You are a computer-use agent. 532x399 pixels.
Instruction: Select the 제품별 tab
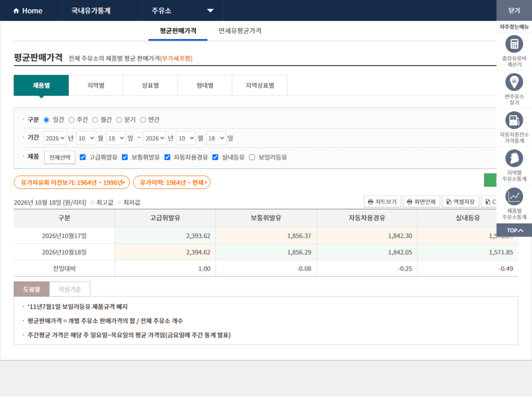(x=41, y=86)
